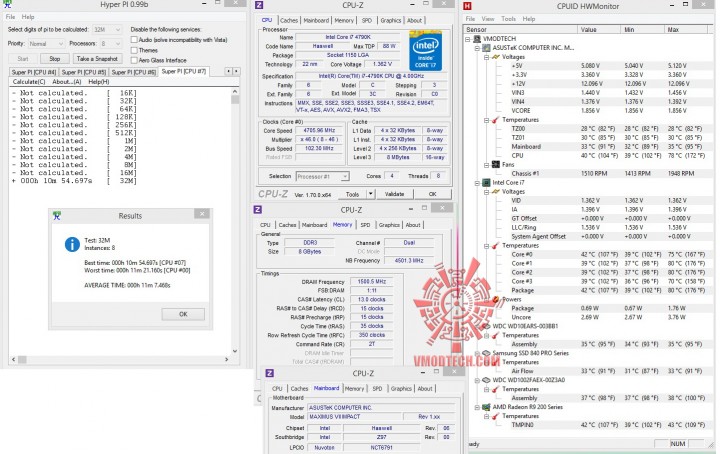Image resolution: width=720 pixels, height=454 pixels.
Task: Click the Core Speed 4705.96 MHz value
Action: tap(320, 131)
